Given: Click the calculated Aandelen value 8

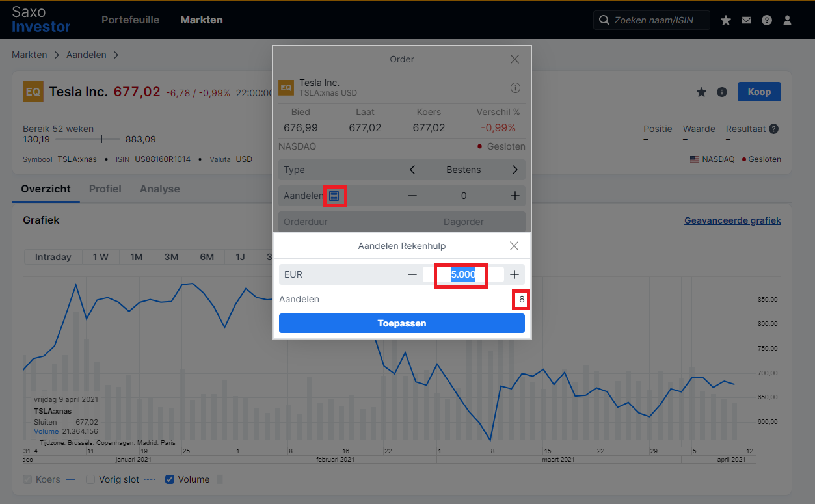Looking at the screenshot, I should (x=522, y=300).
